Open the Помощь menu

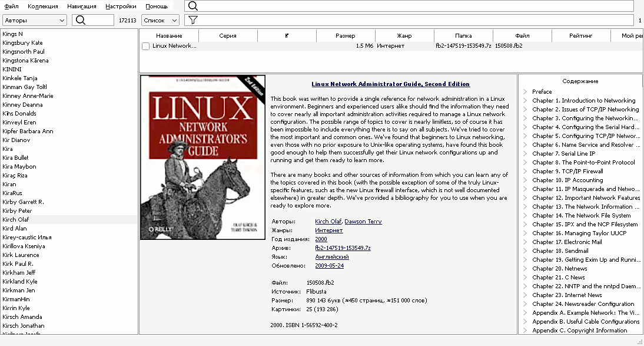point(157,6)
